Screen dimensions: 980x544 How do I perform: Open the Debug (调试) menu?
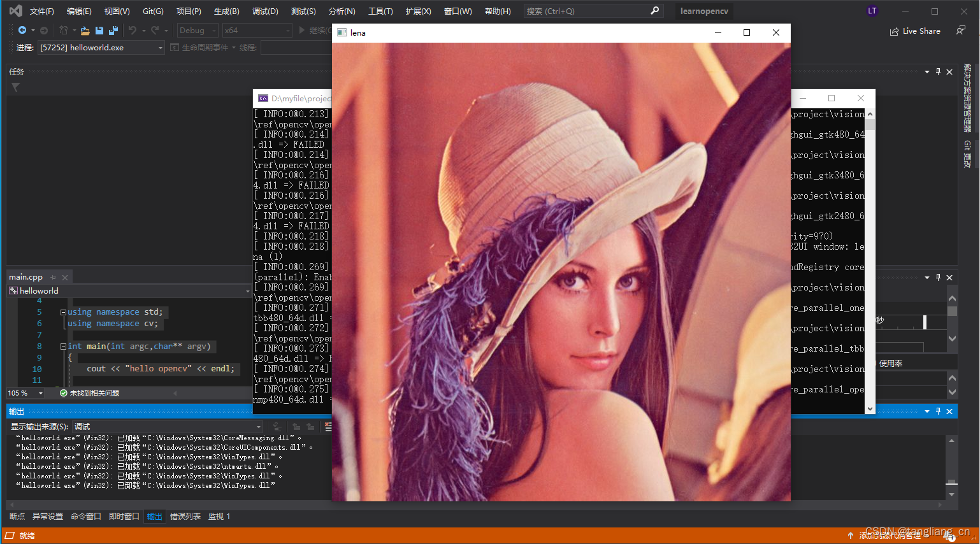coord(265,11)
